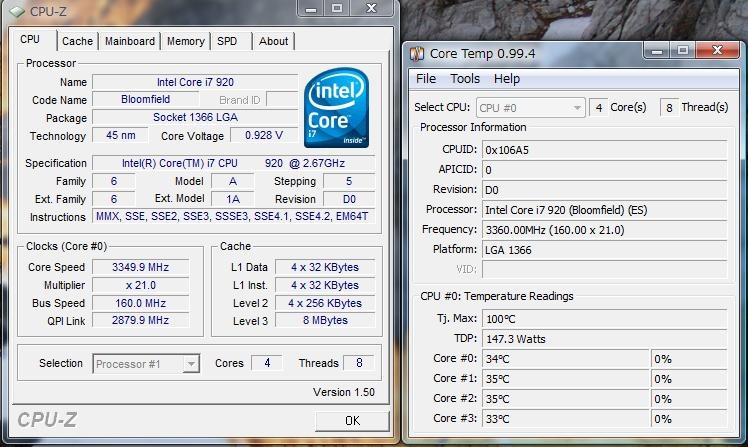This screenshot has height=447, width=748.
Task: Click the Core Speed value '3349.9 MHz'
Action: pyautogui.click(x=141, y=267)
